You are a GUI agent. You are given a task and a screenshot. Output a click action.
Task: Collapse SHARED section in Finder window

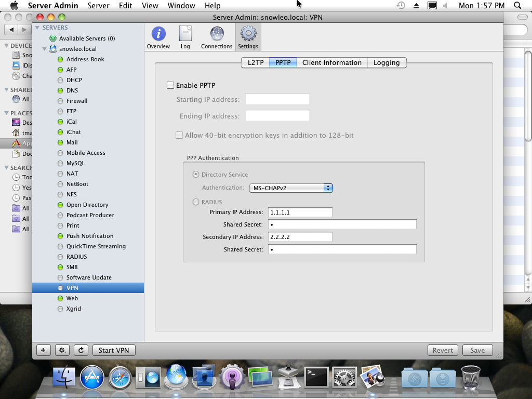[6, 89]
